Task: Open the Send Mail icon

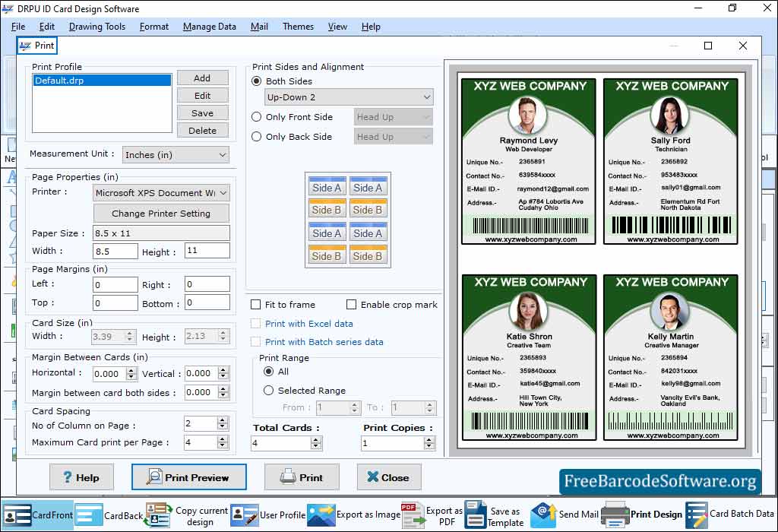Action: pyautogui.click(x=543, y=515)
